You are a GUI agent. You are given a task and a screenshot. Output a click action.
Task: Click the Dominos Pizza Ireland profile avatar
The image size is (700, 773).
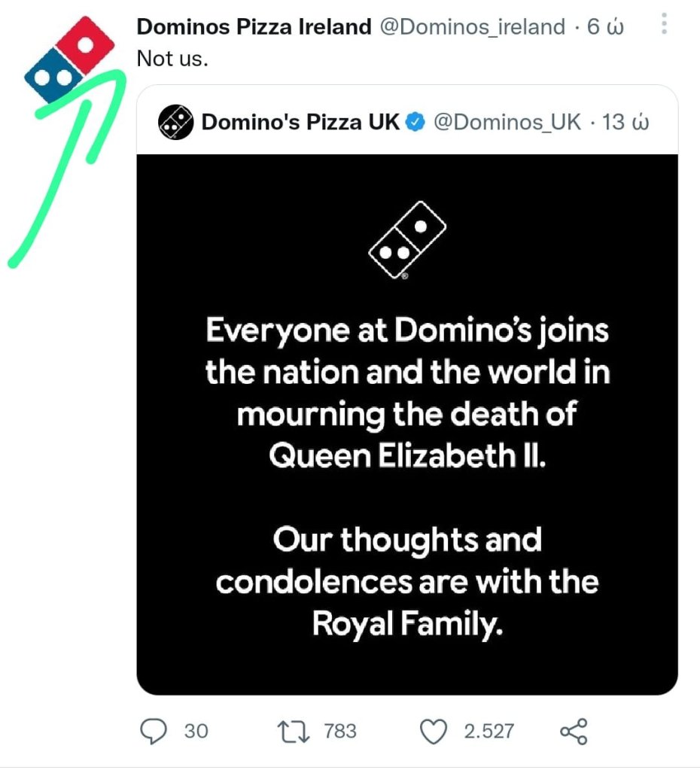coord(69,59)
